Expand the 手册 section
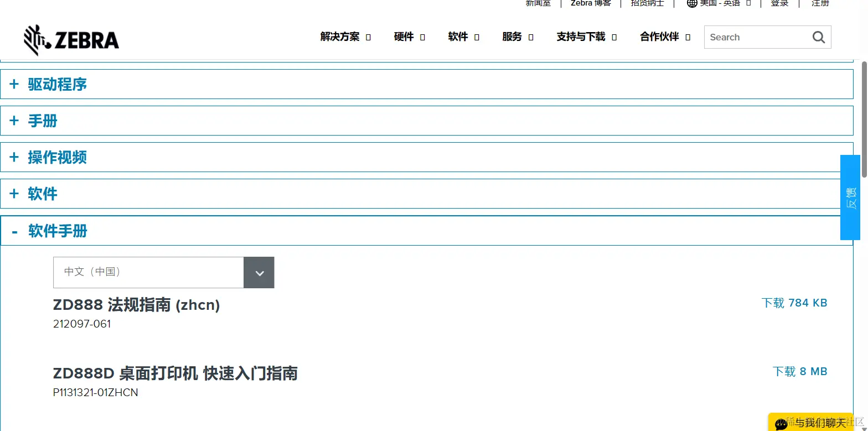This screenshot has width=868, height=431. click(426, 121)
